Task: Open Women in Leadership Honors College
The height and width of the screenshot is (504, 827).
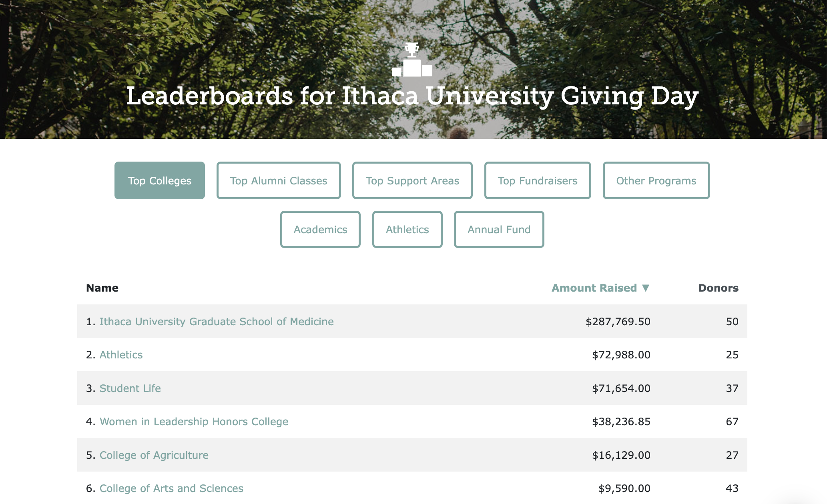Action: click(x=194, y=422)
